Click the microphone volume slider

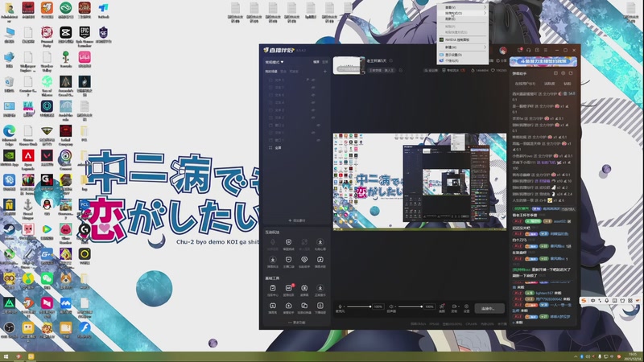[358, 306]
